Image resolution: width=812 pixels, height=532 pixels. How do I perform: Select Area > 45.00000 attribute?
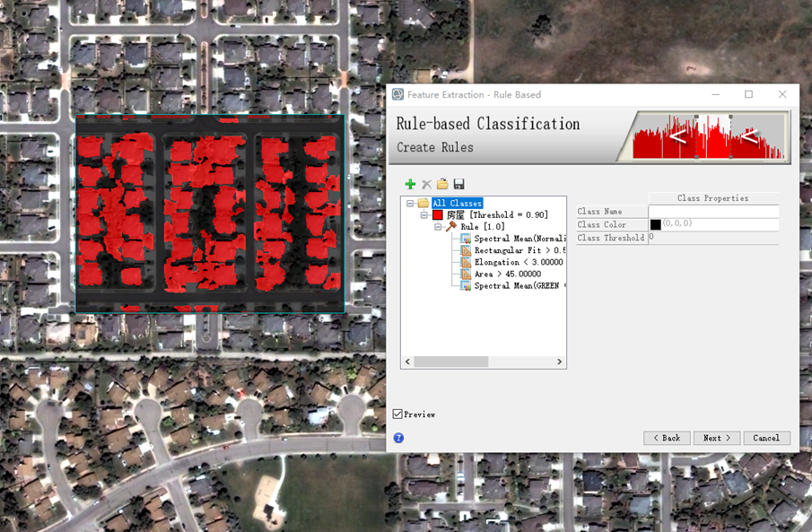tap(508, 274)
